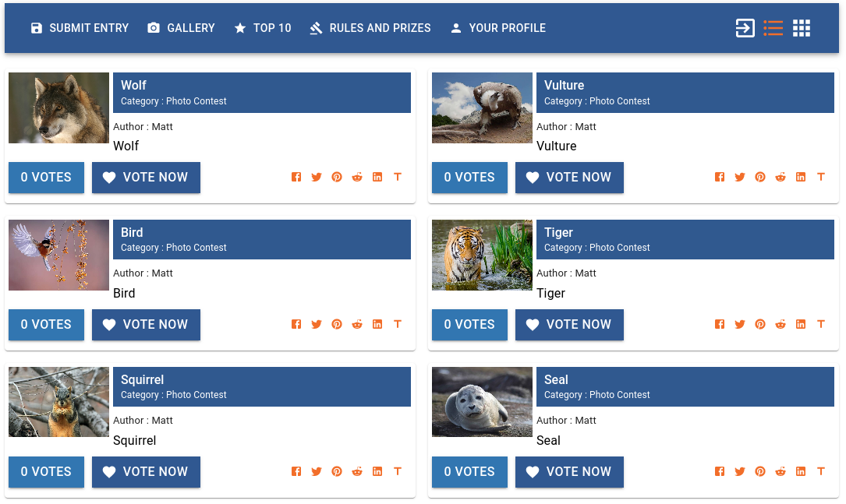The image size is (846, 504).
Task: Share the Seal entry on Tumblr
Action: 820,471
